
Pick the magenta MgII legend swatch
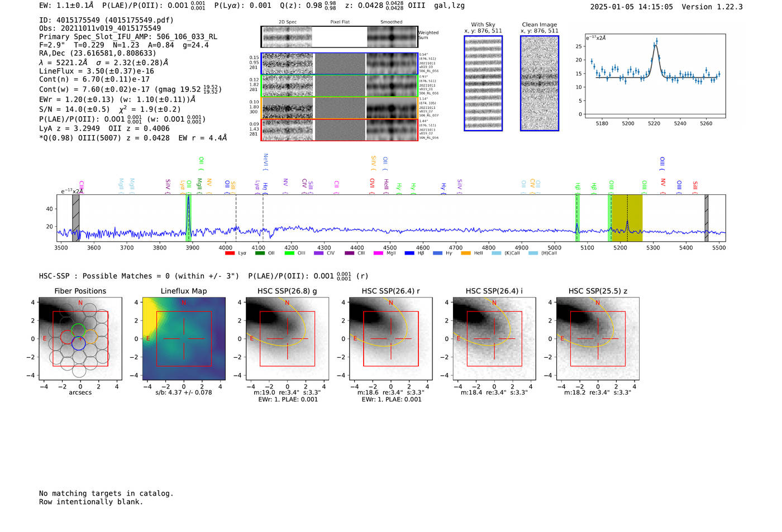[x=379, y=253]
